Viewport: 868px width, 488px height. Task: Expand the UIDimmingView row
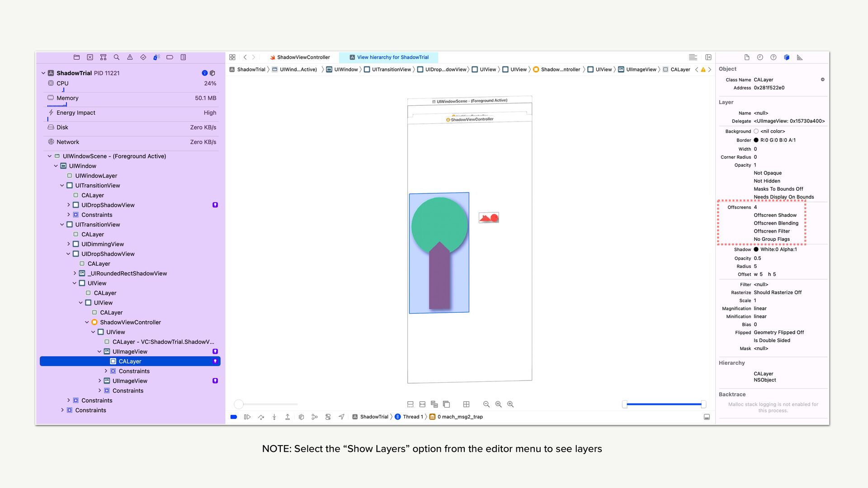pyautogui.click(x=69, y=244)
